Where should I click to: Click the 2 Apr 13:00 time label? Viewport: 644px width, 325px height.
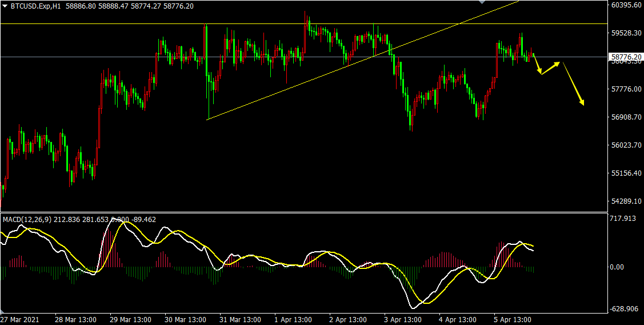pos(349,320)
